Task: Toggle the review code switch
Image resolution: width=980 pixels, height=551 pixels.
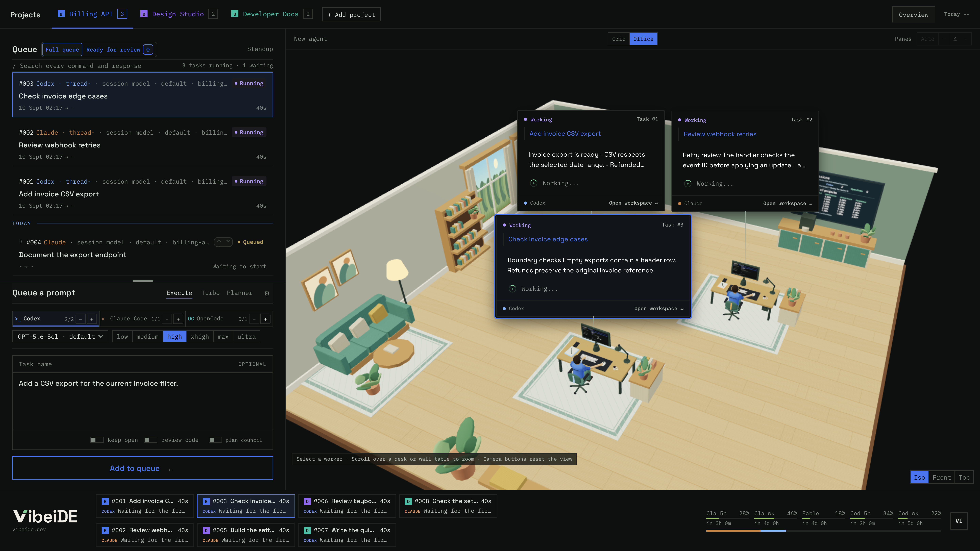Action: pyautogui.click(x=151, y=440)
